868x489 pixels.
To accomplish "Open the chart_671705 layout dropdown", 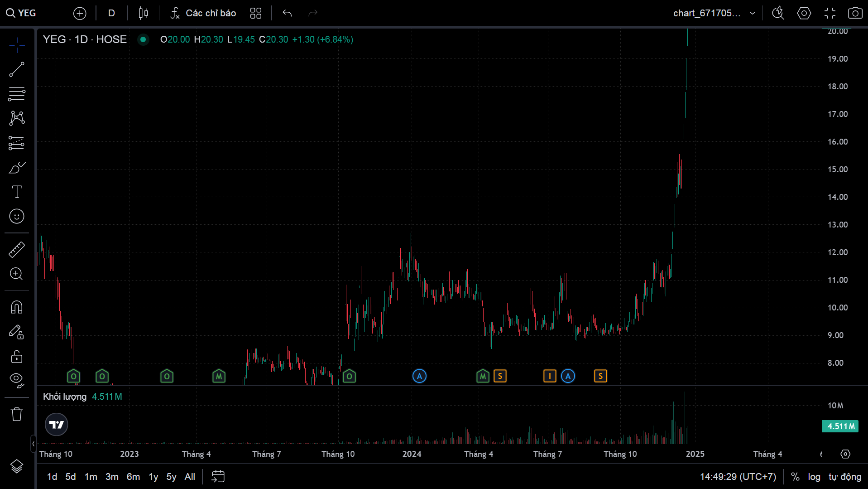I will [714, 13].
